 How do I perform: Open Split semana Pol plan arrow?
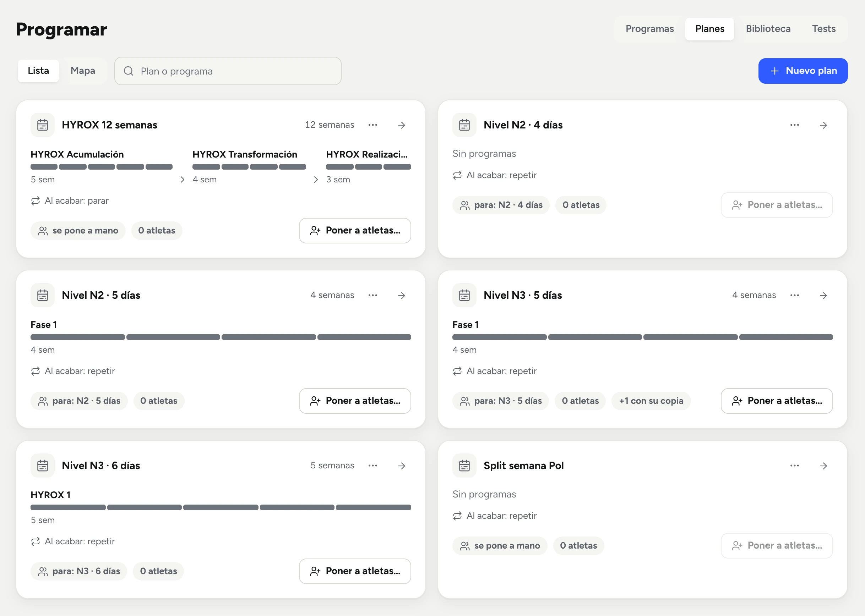click(823, 466)
